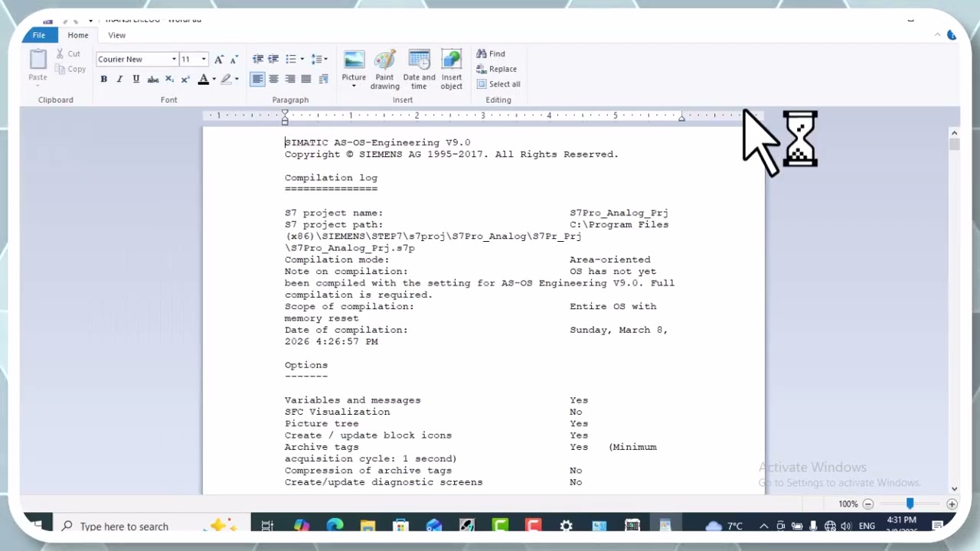Open the highlight color dropdown arrow
The width and height of the screenshot is (980, 551).
[237, 79]
